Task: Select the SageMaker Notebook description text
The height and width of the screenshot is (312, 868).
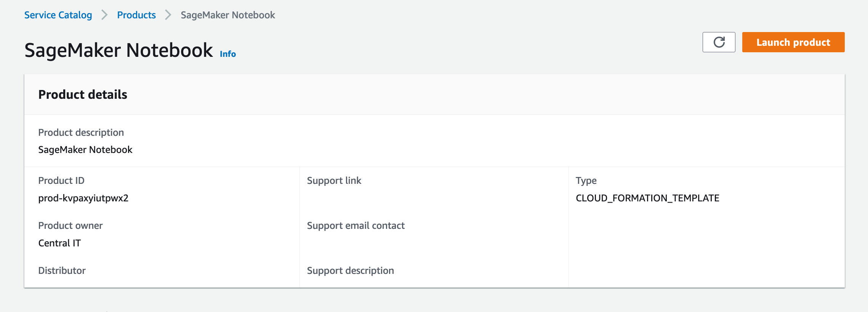Action: pyautogui.click(x=85, y=150)
